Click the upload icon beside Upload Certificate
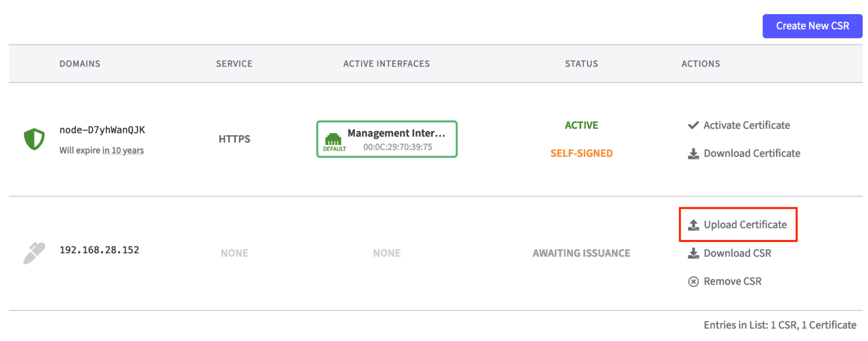This screenshot has height=341, width=868. (693, 225)
